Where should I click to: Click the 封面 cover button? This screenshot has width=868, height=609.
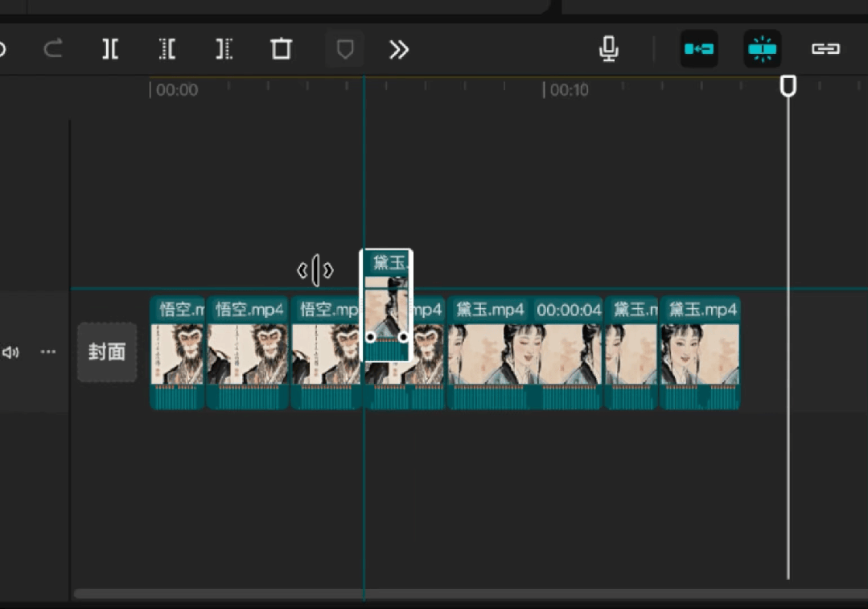tap(107, 352)
